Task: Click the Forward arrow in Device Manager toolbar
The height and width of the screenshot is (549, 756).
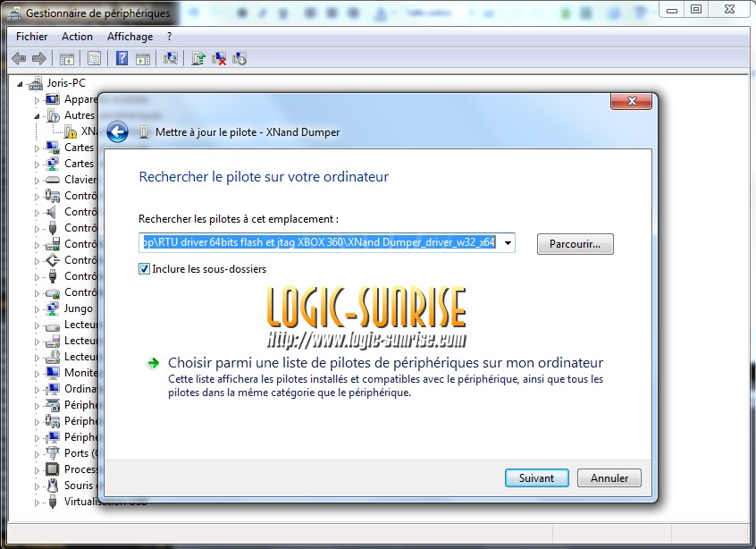Action: (x=38, y=59)
